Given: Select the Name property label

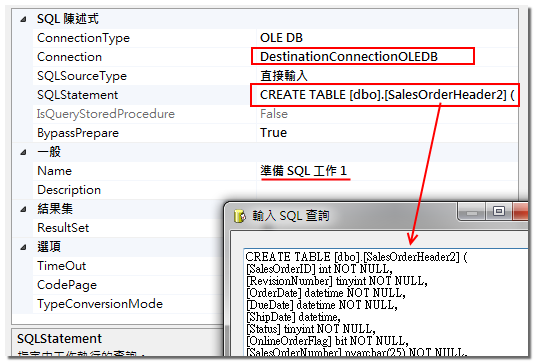Looking at the screenshot, I should coord(54,171).
